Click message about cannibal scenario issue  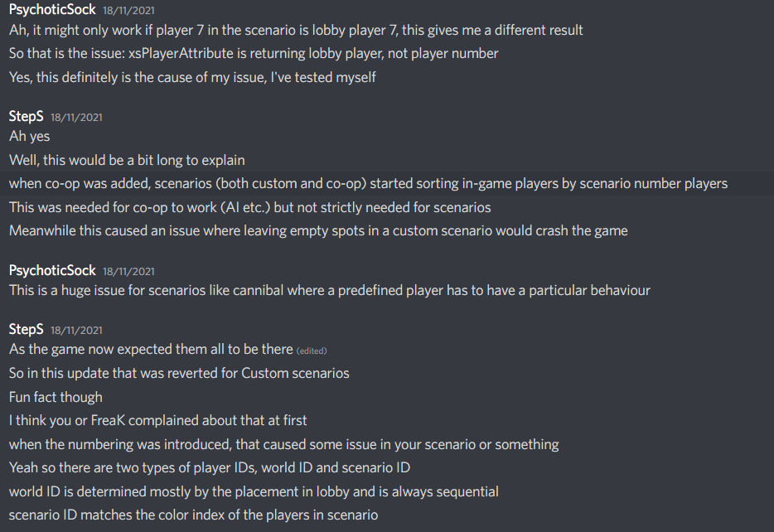click(329, 290)
